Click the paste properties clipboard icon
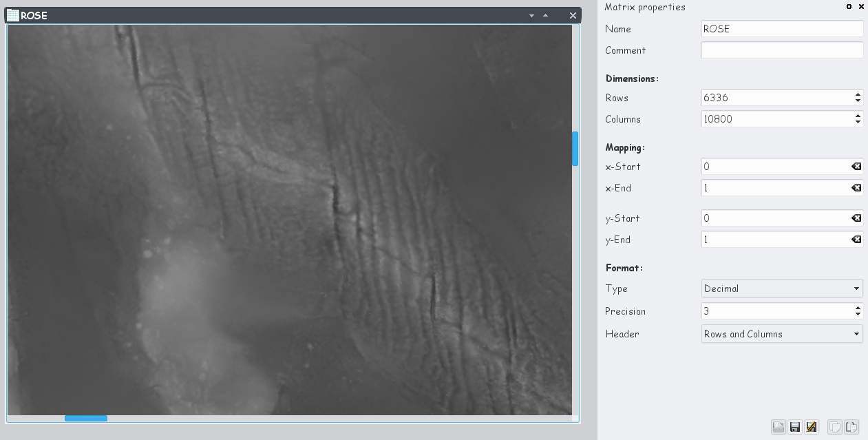868x440 pixels. [x=851, y=427]
